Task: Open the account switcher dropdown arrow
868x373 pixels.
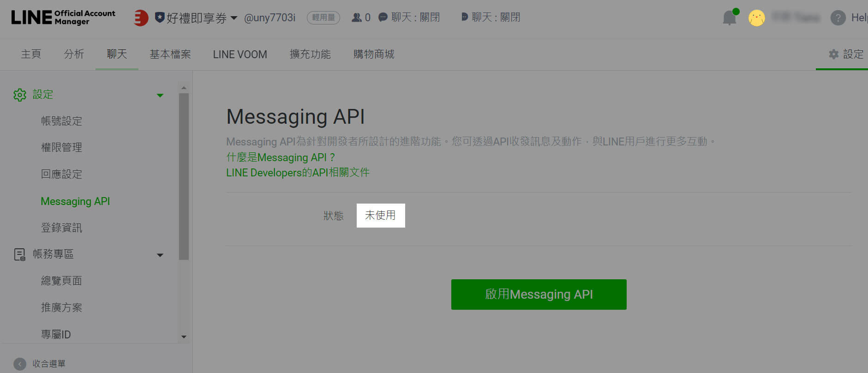Action: coord(234,18)
